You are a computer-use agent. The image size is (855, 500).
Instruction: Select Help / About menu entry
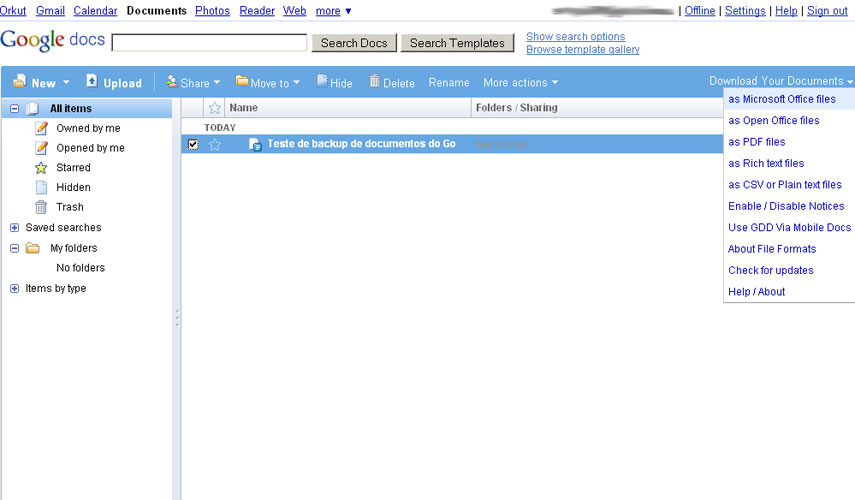click(756, 292)
